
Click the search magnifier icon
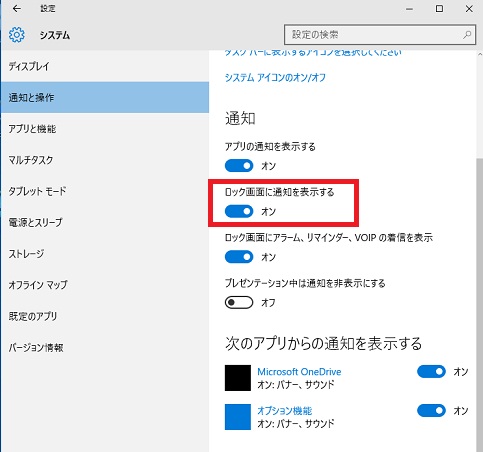pyautogui.click(x=467, y=34)
